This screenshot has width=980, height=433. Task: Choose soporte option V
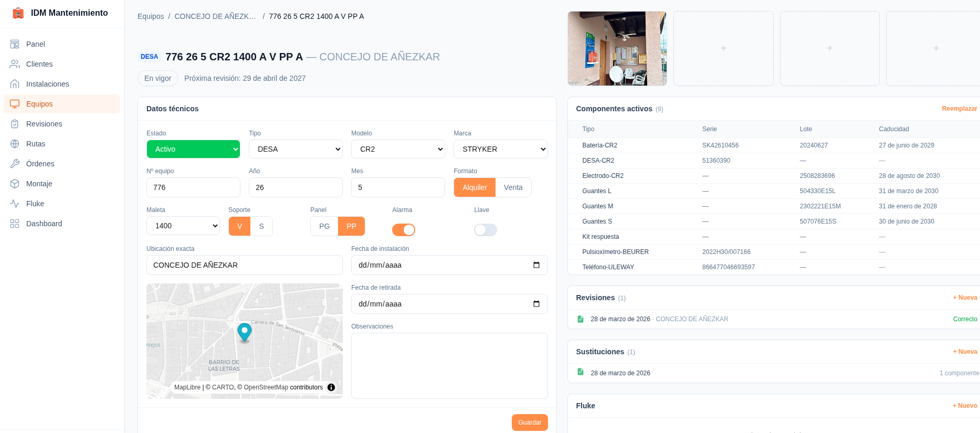point(239,226)
